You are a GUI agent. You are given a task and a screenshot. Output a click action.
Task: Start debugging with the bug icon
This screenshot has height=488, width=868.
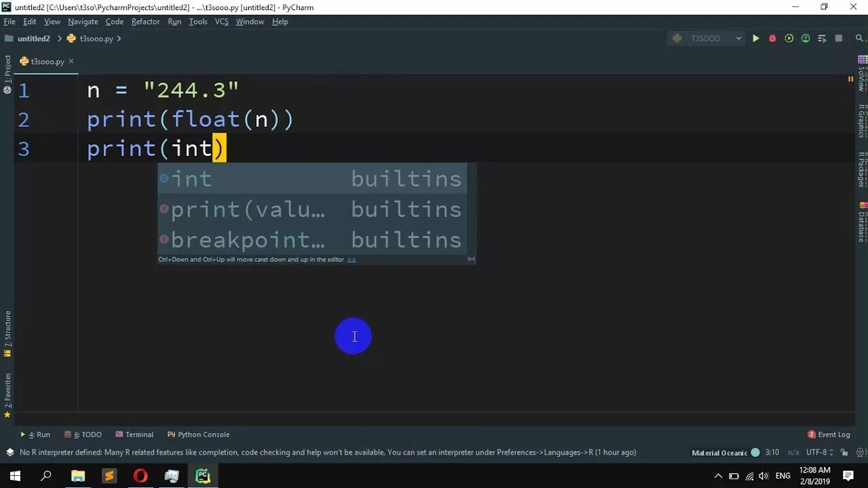[x=772, y=39]
